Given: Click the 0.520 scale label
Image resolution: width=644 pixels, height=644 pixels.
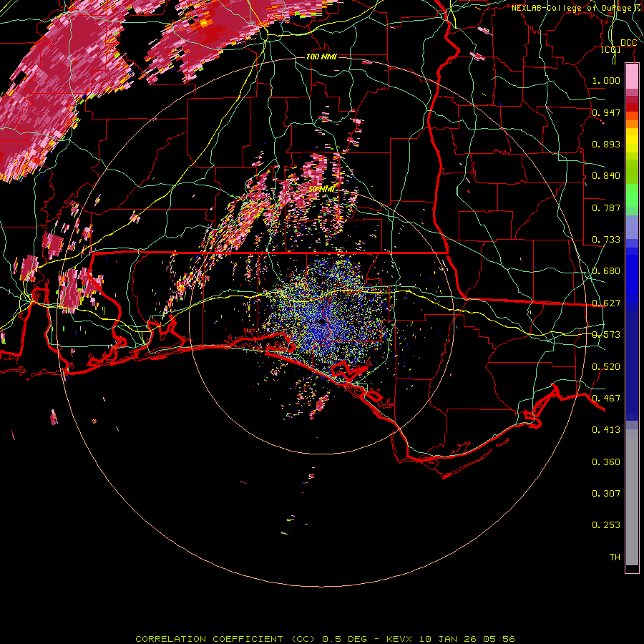Looking at the screenshot, I should (606, 367).
